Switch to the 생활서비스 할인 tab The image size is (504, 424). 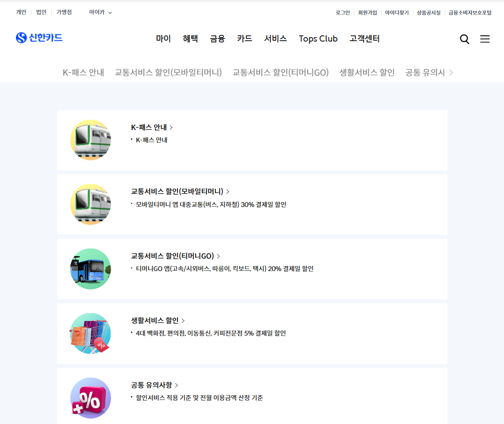(x=367, y=73)
